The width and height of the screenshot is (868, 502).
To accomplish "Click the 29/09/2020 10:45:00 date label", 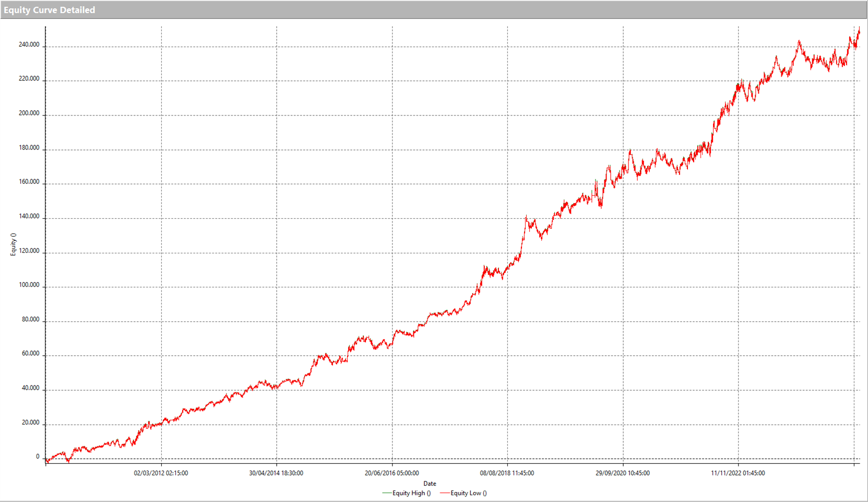I will pyautogui.click(x=623, y=473).
